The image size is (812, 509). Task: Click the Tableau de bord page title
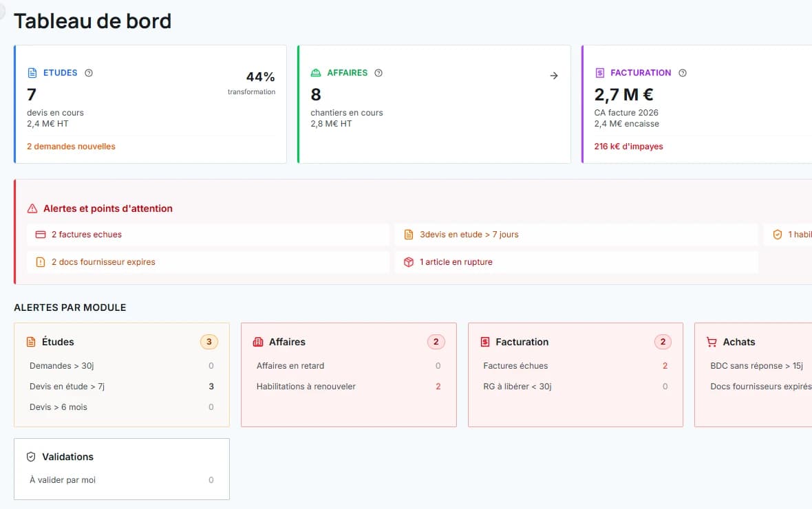coord(93,21)
